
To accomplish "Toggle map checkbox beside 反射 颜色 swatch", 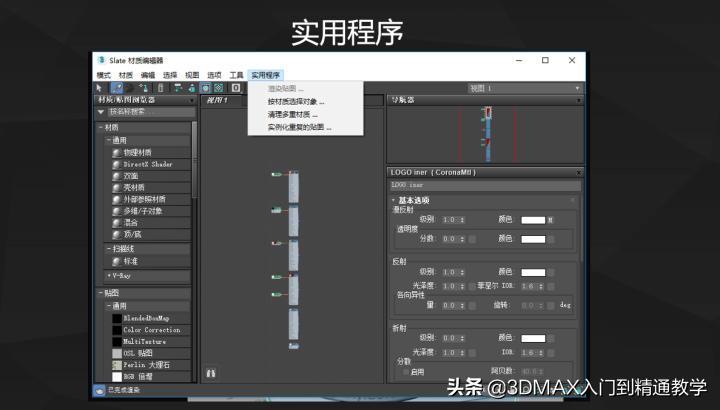I will [551, 272].
